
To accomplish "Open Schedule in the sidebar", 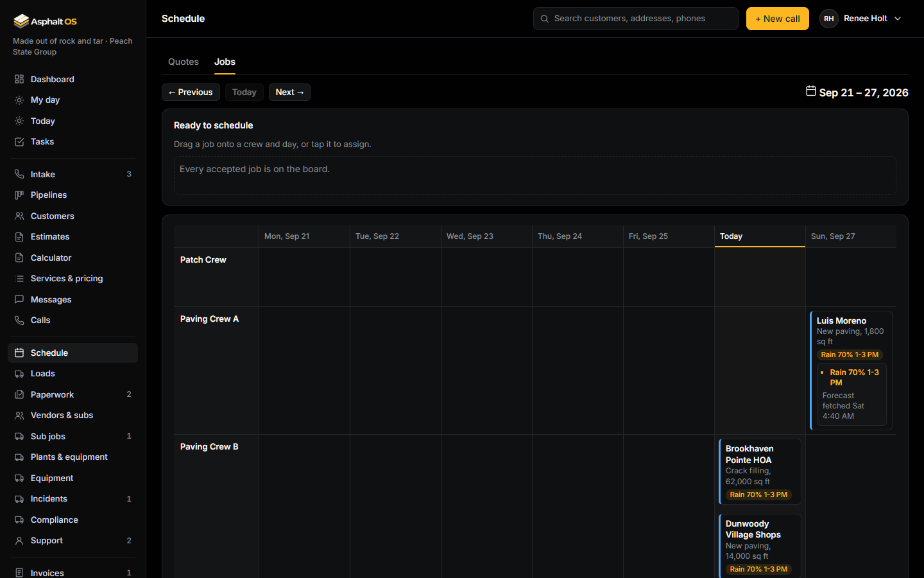I will [73, 353].
